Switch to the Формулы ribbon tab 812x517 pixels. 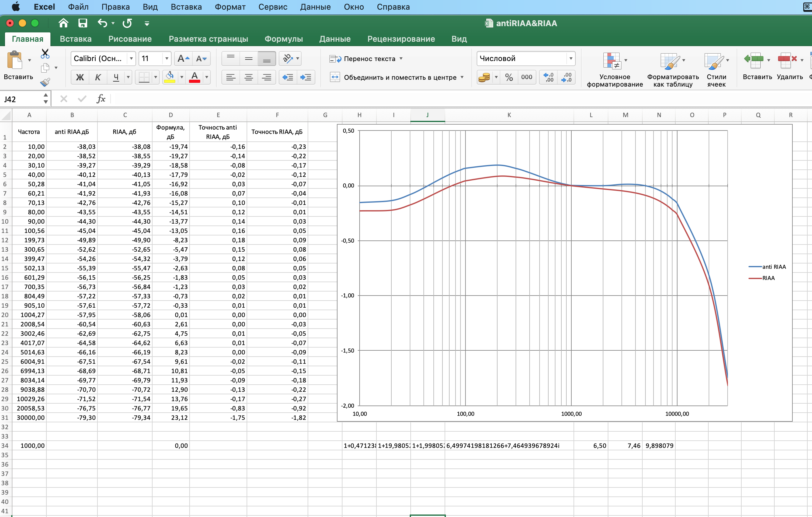(283, 39)
